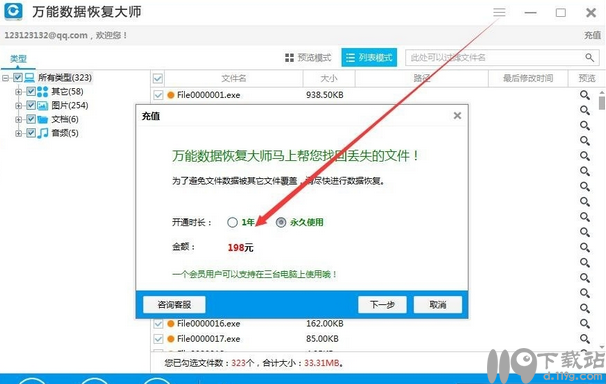Toggle the 文档(6) checkbox
This screenshot has width=606, height=384.
coord(31,119)
